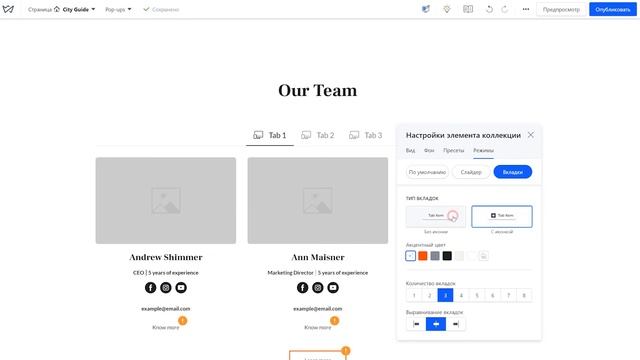Click Andrew Shimmer's Instagram icon

pyautogui.click(x=166, y=288)
